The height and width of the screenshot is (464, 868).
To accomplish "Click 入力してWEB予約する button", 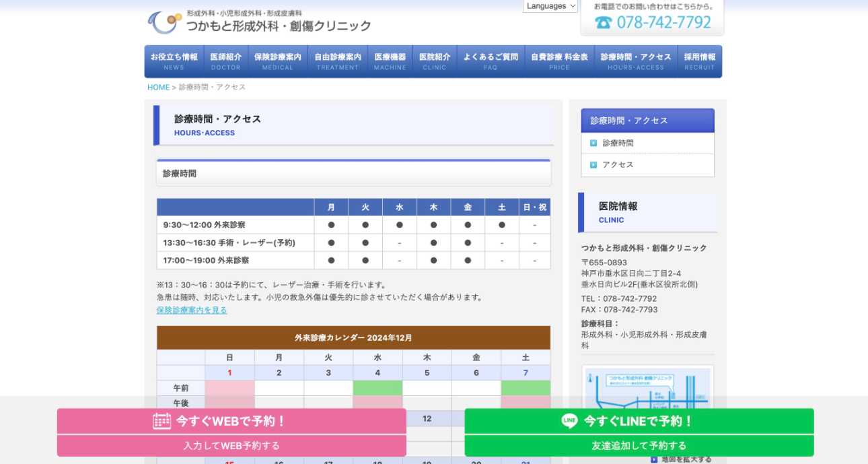I will click(x=231, y=446).
